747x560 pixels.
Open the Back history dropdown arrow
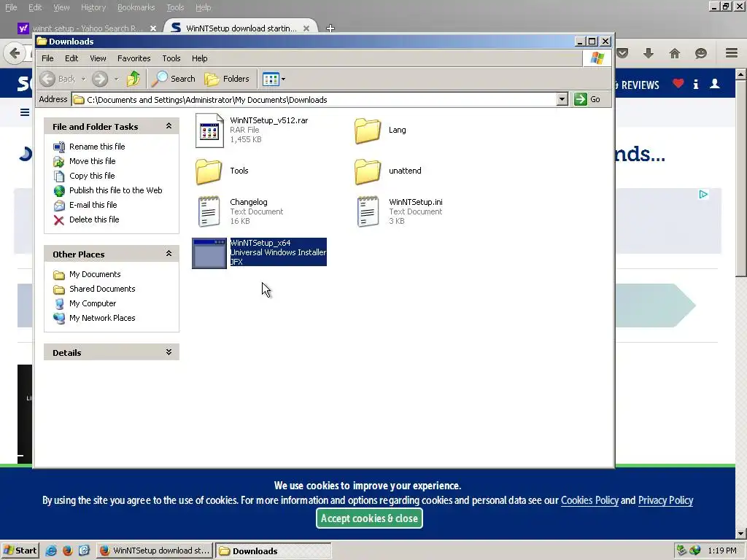(x=83, y=79)
